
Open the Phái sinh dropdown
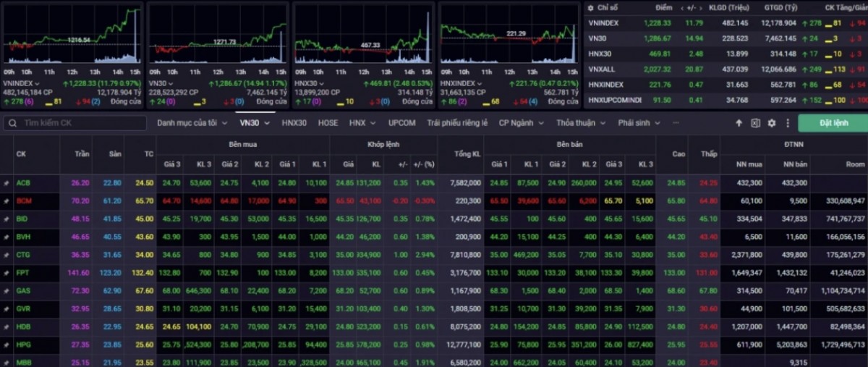pos(639,123)
